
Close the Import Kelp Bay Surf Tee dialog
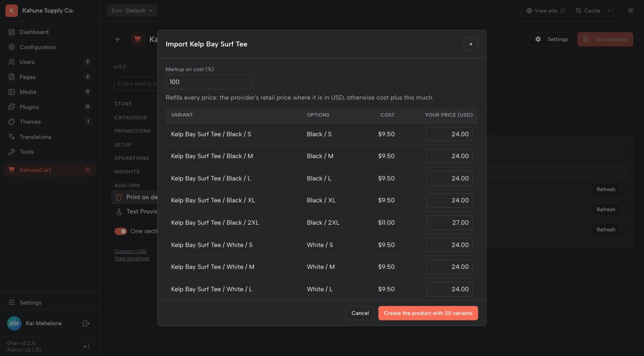[471, 44]
